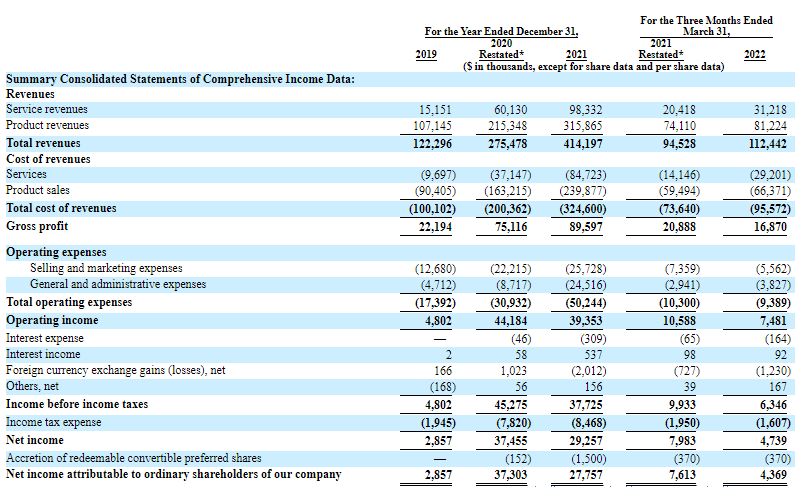Click product revenues value 74,110
806x494 pixels.
(x=679, y=126)
